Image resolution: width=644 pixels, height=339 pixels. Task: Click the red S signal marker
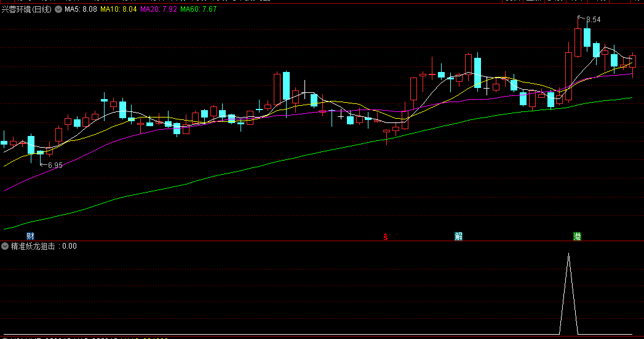(385, 237)
